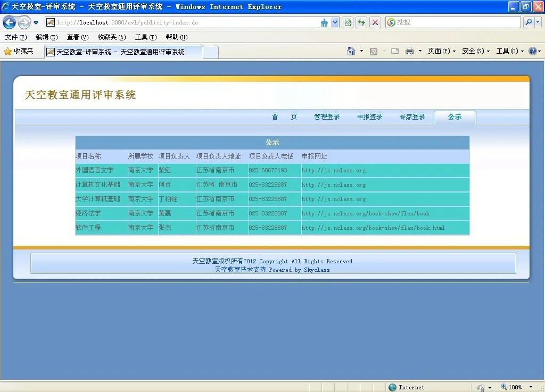Click Powered by Skyclass footer text

point(299,270)
